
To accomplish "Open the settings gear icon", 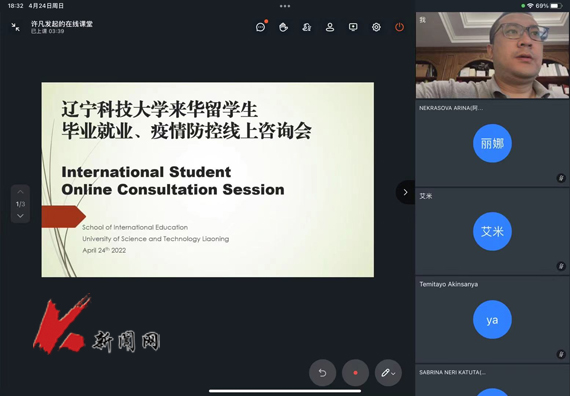I will [x=376, y=27].
